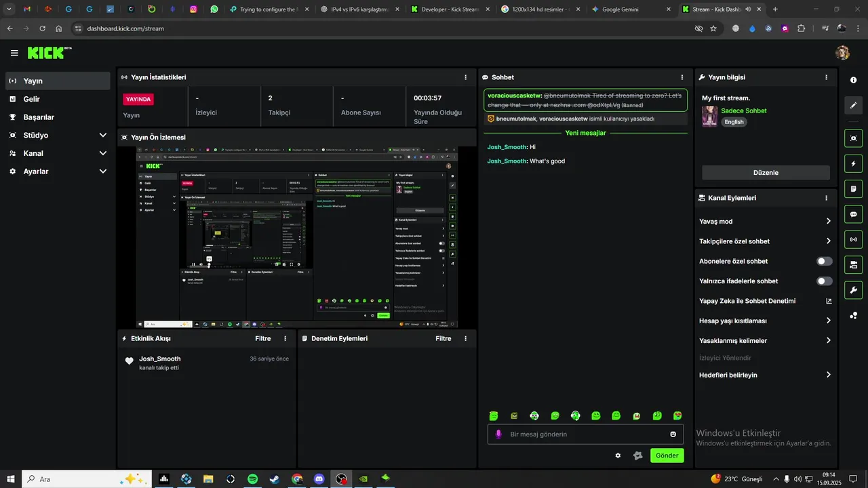Click Josh_Smooth username in chat Hi message
The image size is (868, 488).
(507, 147)
